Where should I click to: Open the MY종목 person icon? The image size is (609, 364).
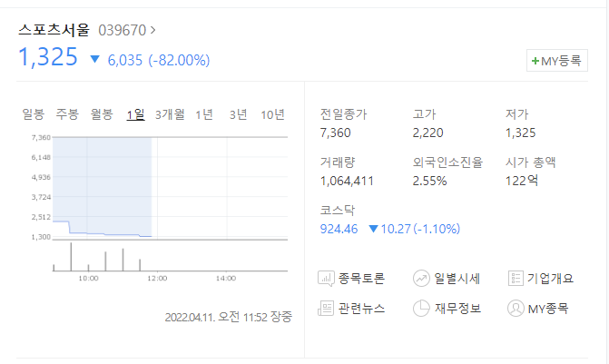[516, 309]
